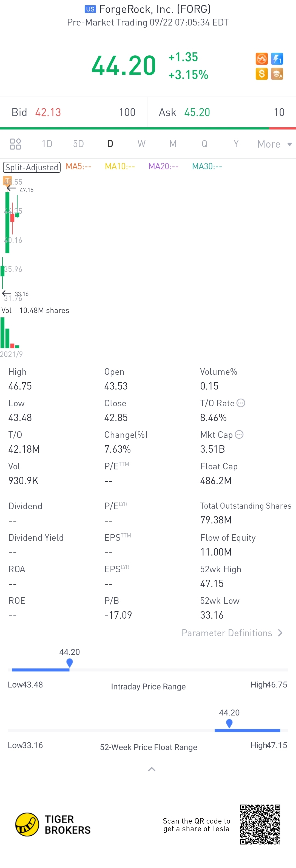
Task: Open the chart layout grid icon
Action: point(15,144)
